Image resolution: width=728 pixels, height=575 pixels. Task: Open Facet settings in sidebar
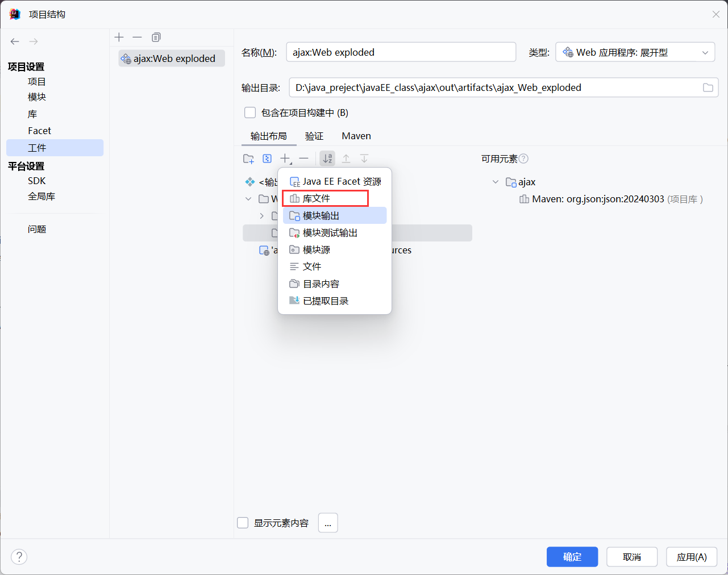(39, 131)
